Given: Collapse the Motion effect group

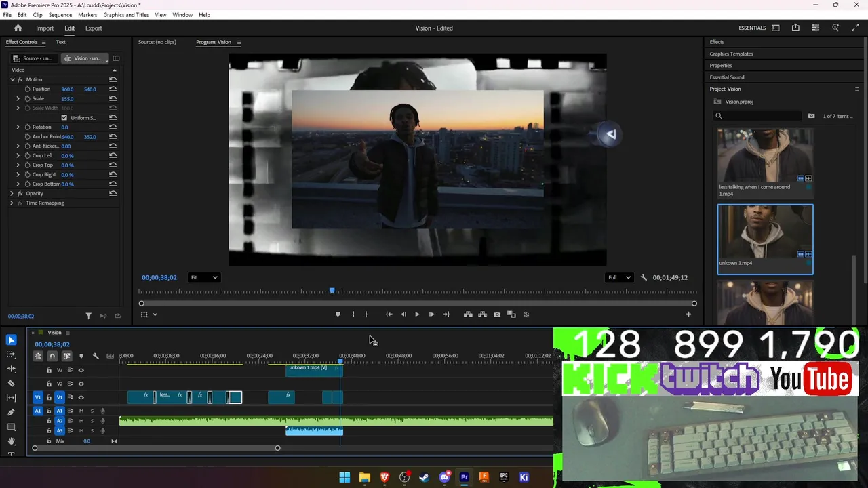Looking at the screenshot, I should point(12,79).
